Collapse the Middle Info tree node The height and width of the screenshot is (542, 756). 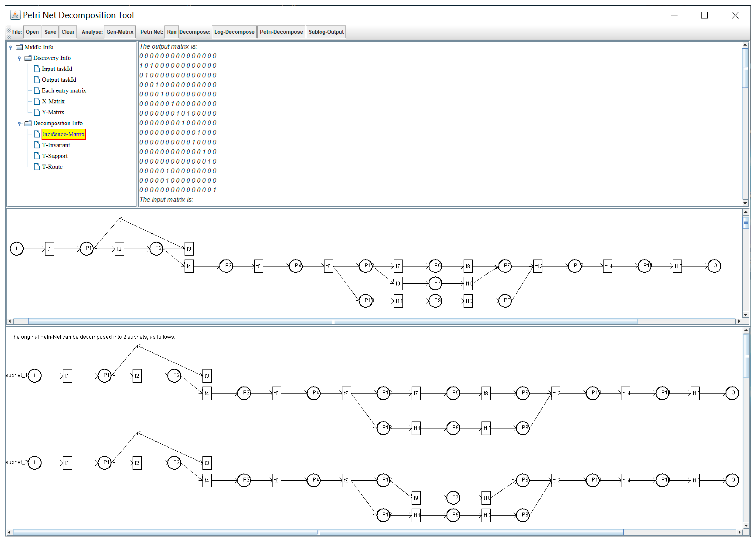point(11,47)
